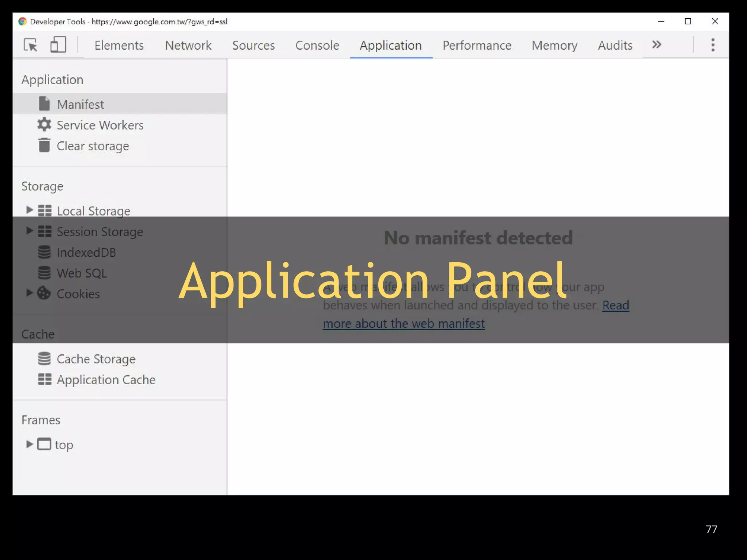Expand the Local Storage tree
The image size is (747, 560).
(x=29, y=209)
